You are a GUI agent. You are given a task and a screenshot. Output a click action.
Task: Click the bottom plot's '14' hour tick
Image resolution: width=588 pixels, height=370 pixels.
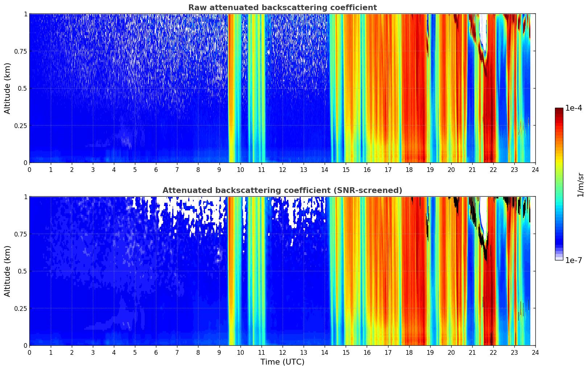point(325,352)
